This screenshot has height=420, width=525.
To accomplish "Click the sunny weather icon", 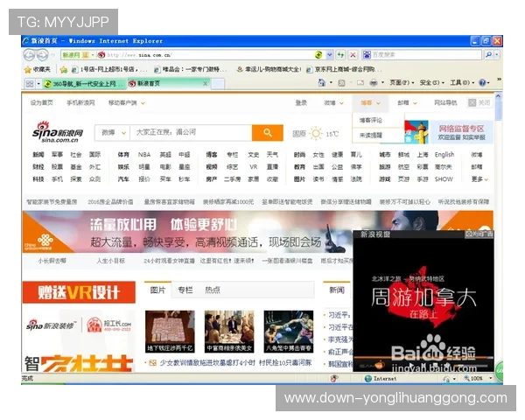I will pyautogui.click(x=316, y=133).
